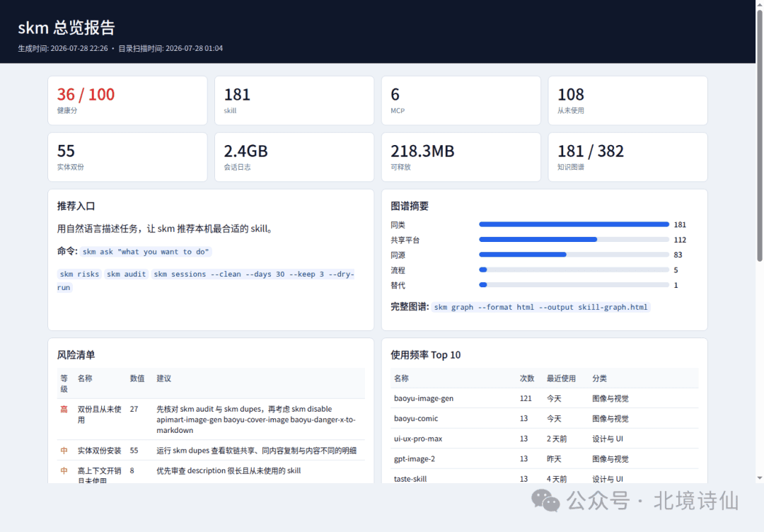Click the 数值 column header in risk table

[x=137, y=378]
